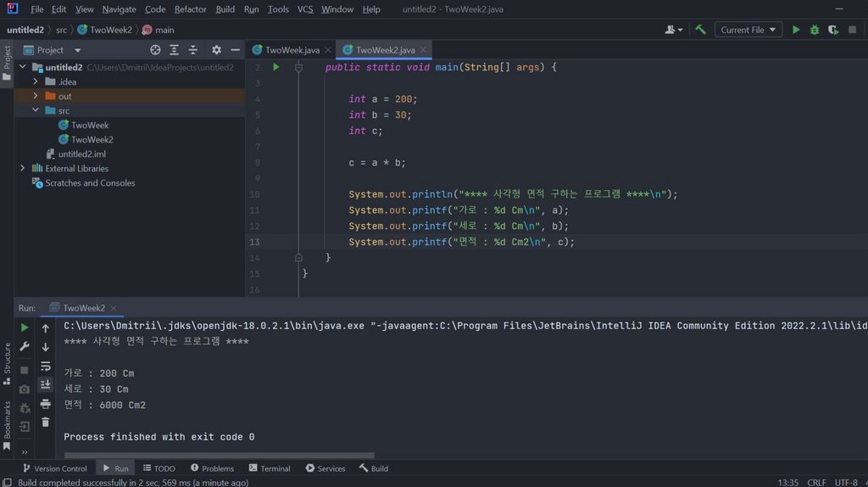This screenshot has height=487, width=868.
Task: Open Project panel gear settings
Action: click(x=216, y=50)
